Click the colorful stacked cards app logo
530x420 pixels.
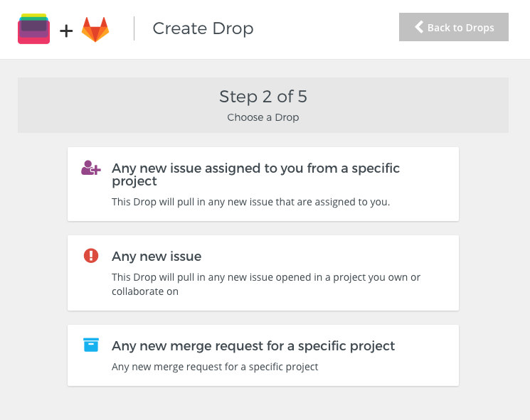(x=34, y=28)
